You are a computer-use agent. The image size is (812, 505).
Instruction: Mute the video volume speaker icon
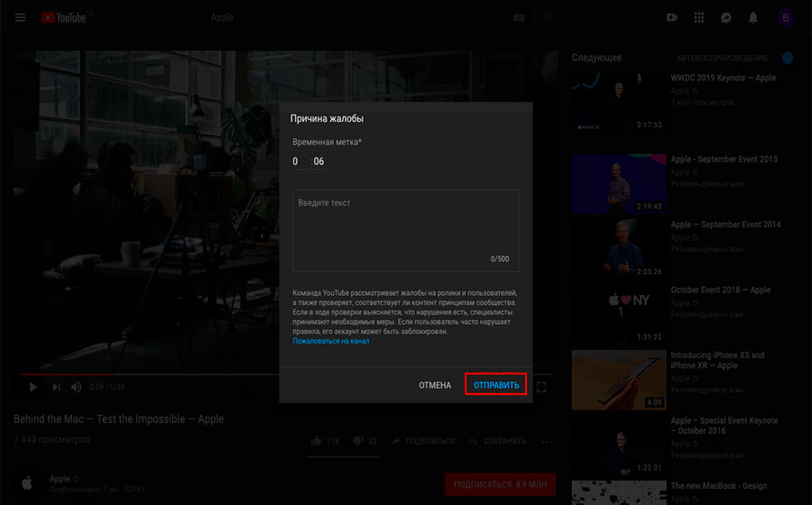(76, 387)
